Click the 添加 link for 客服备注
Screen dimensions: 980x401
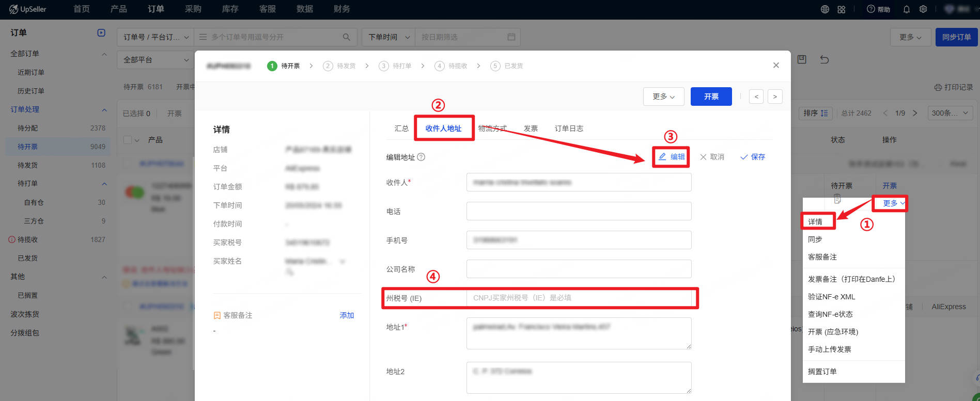pos(347,315)
